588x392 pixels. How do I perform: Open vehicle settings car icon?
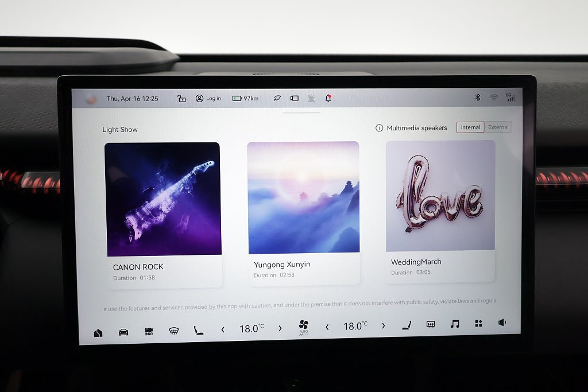click(x=123, y=332)
